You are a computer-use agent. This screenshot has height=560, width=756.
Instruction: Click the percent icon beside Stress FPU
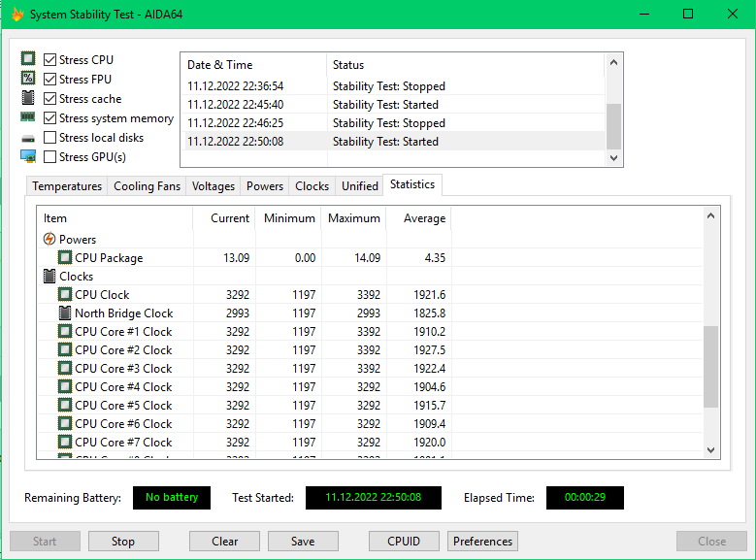click(x=28, y=79)
